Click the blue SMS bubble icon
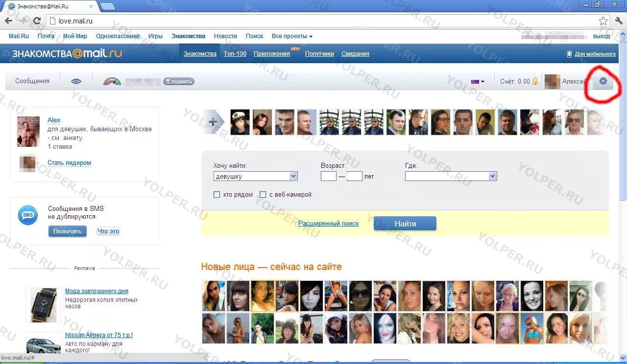Image resolution: width=627 pixels, height=364 pixels. coord(28,215)
